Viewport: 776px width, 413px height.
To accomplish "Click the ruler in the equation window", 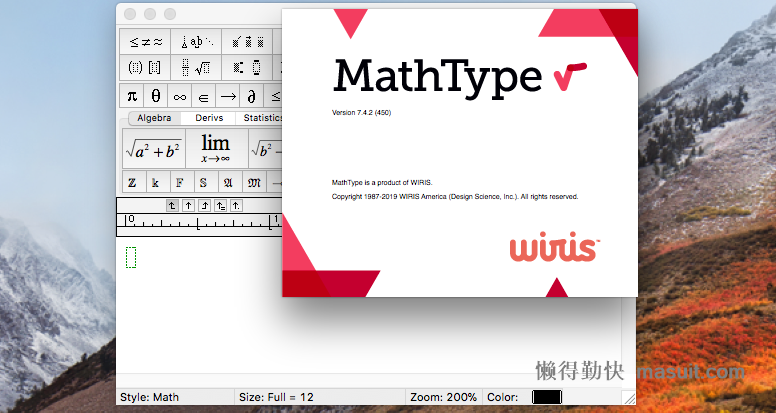I will pyautogui.click(x=199, y=224).
